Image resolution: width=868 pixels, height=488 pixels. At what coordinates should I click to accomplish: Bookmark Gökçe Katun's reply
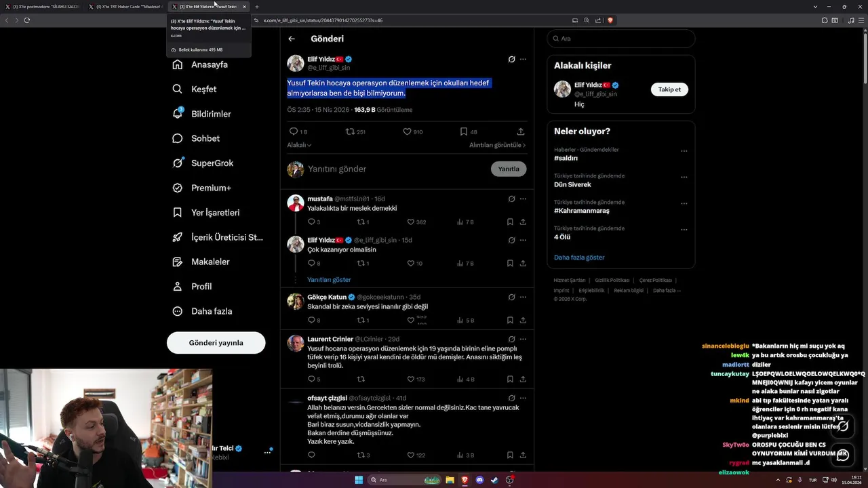pyautogui.click(x=510, y=320)
